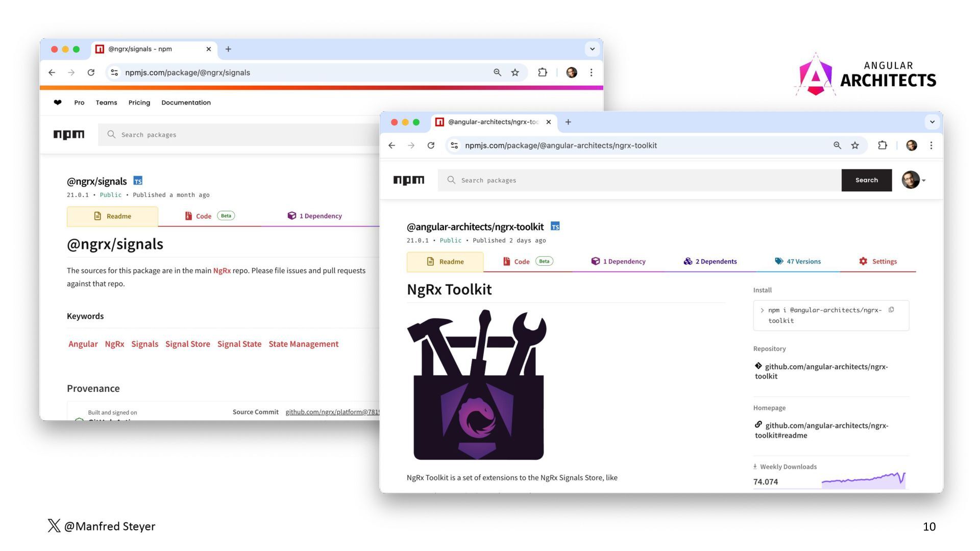The height and width of the screenshot is (551, 980).
Task: Click npm heart icon in top nav
Action: 58,103
